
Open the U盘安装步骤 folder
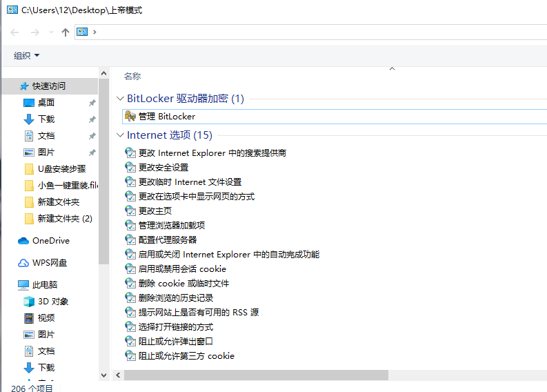pos(61,169)
